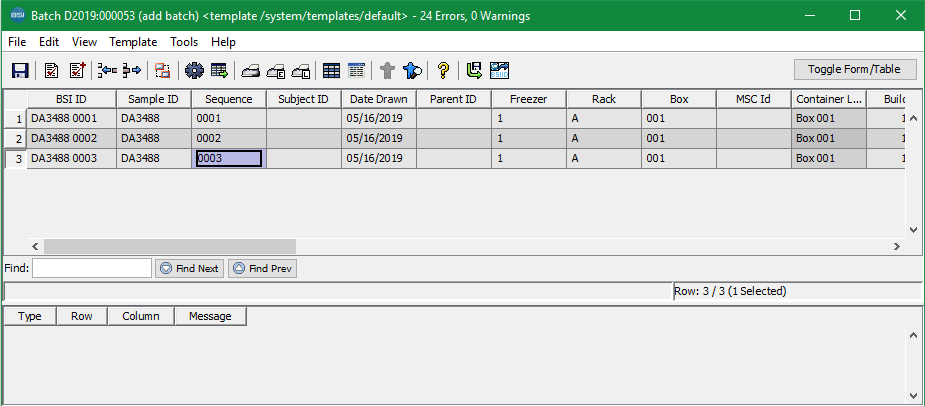
Task: Open the Template menu
Action: tap(133, 42)
